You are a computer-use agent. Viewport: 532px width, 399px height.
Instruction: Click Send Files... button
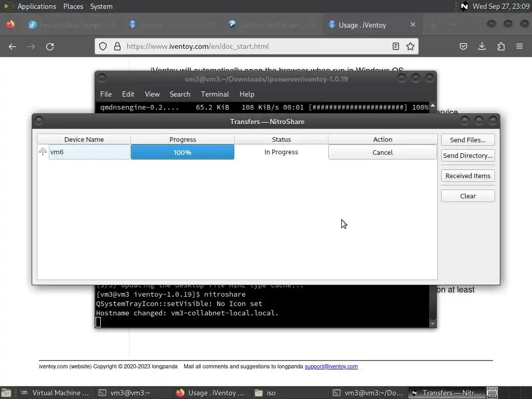[468, 140]
